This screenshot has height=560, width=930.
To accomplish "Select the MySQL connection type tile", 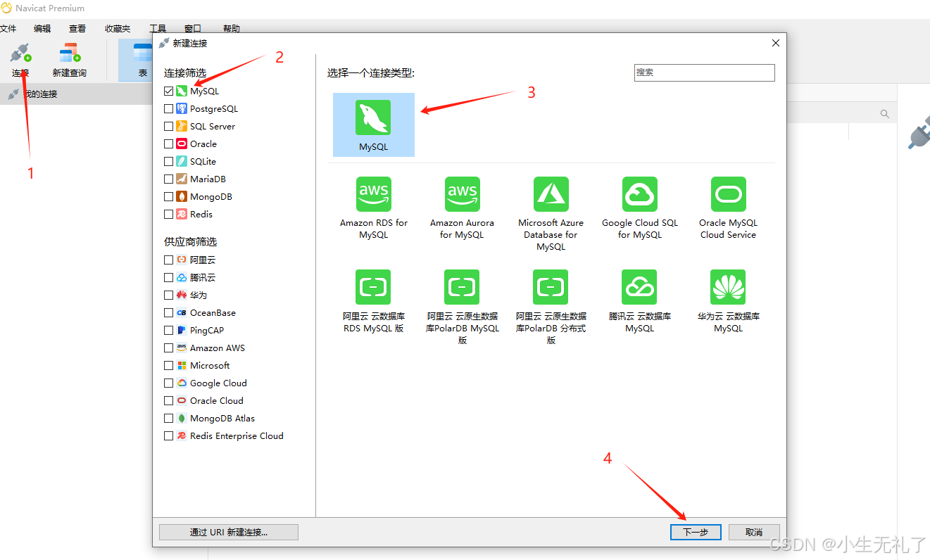I will click(373, 125).
